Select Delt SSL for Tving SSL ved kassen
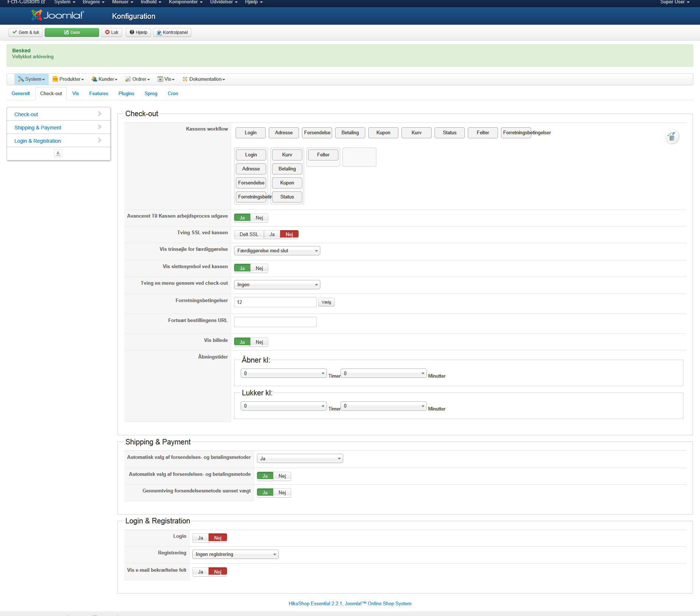This screenshot has width=700, height=616. (249, 235)
